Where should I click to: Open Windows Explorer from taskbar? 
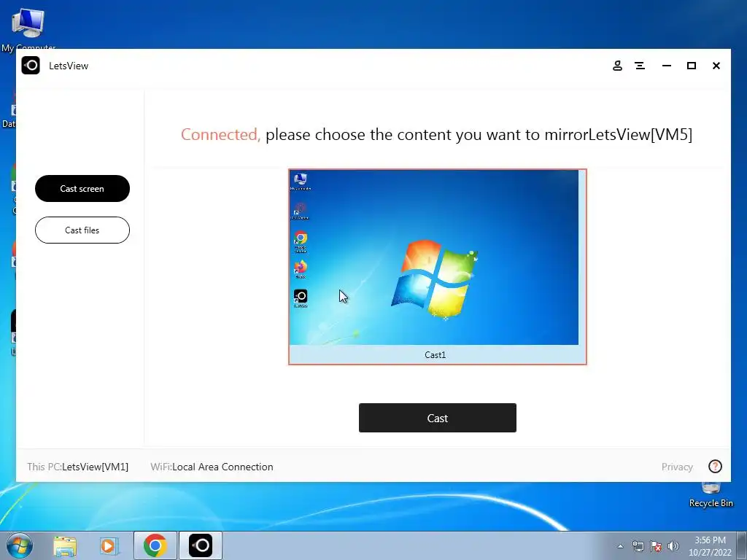pyautogui.click(x=65, y=545)
